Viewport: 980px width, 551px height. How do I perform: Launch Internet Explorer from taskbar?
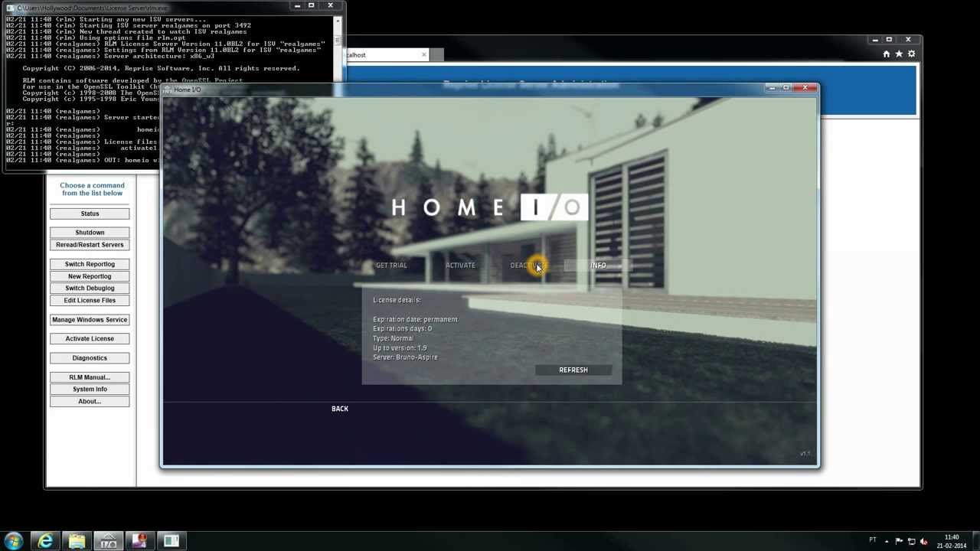coord(45,541)
